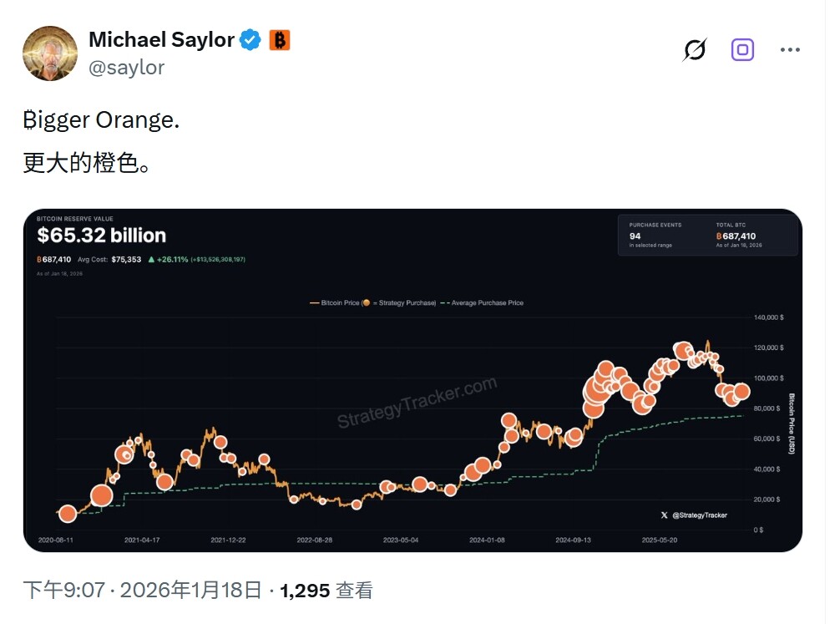Image resolution: width=840 pixels, height=624 pixels.
Task: Click Michael Saylor's profile avatar
Action: pyautogui.click(x=50, y=53)
